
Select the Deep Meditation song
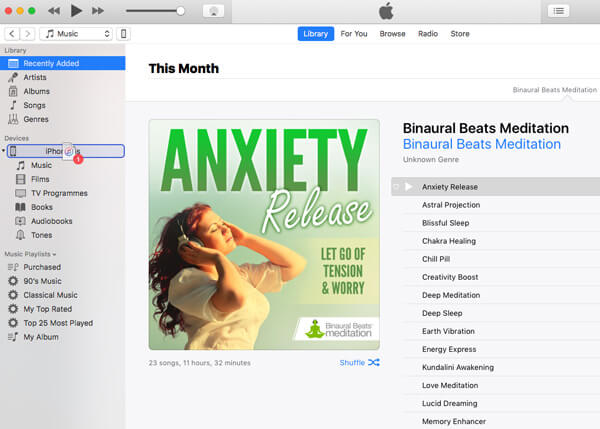(501, 295)
